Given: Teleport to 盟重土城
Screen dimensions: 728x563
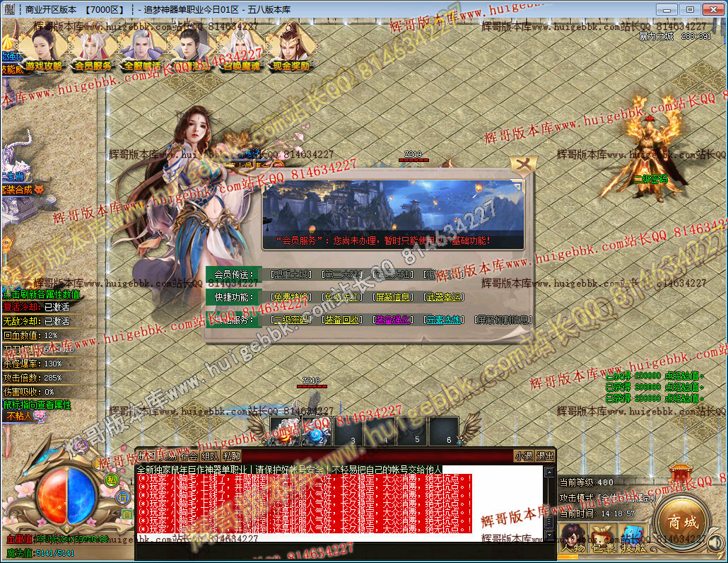Looking at the screenshot, I should click(291, 274).
